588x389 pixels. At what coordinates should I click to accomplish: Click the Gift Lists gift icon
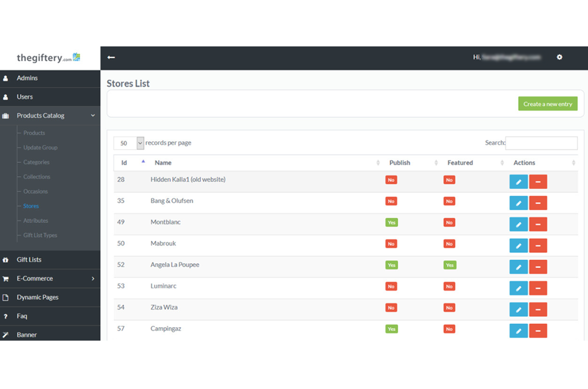coord(5,260)
